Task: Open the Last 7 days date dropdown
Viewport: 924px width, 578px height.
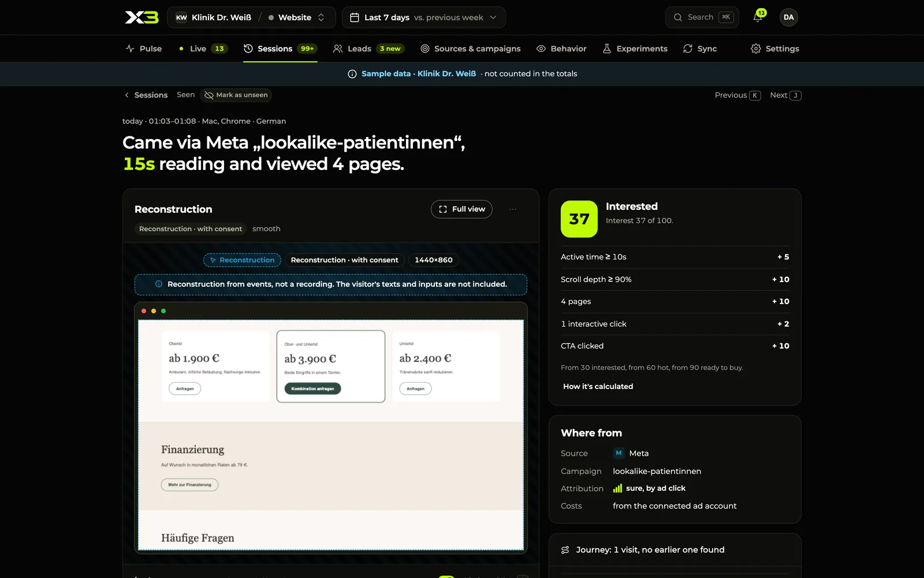Action: pos(424,17)
